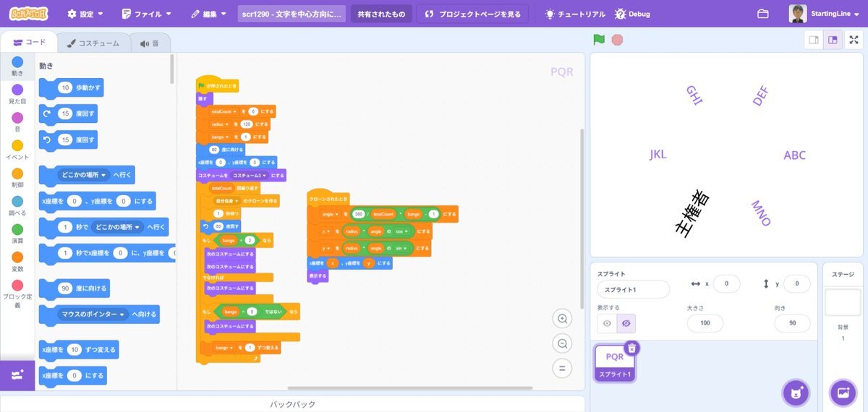Delete the sprite with trash icon
This screenshot has height=412, width=868.
(631, 348)
